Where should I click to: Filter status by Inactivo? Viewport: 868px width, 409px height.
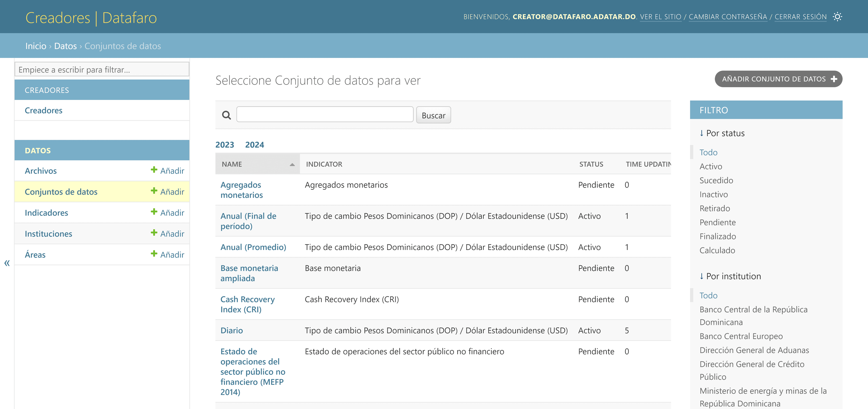pyautogui.click(x=713, y=194)
